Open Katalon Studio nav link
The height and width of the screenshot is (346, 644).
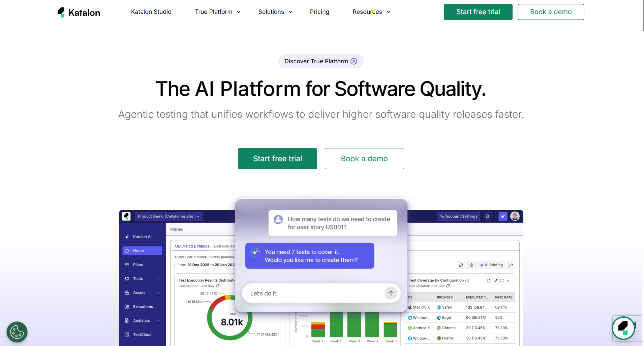coord(151,12)
